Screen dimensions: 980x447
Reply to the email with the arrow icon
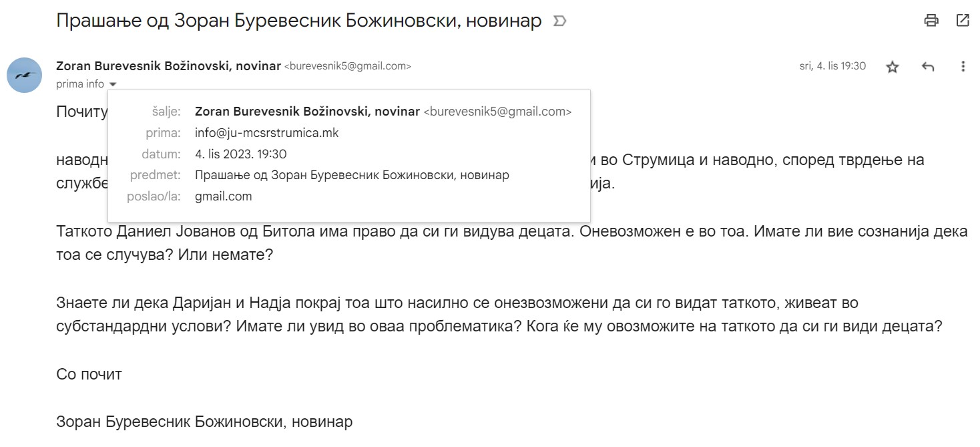pos(927,67)
